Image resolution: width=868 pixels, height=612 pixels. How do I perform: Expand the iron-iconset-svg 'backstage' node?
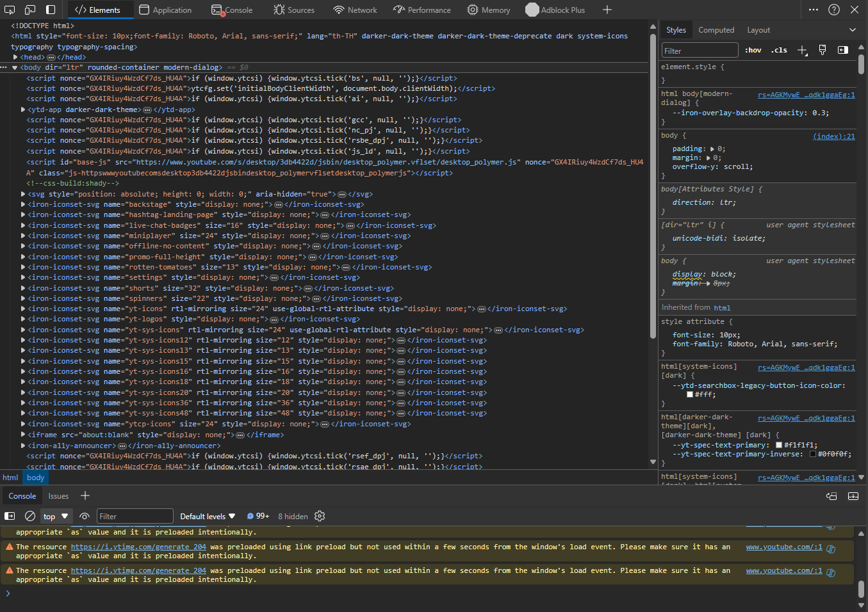(23, 204)
